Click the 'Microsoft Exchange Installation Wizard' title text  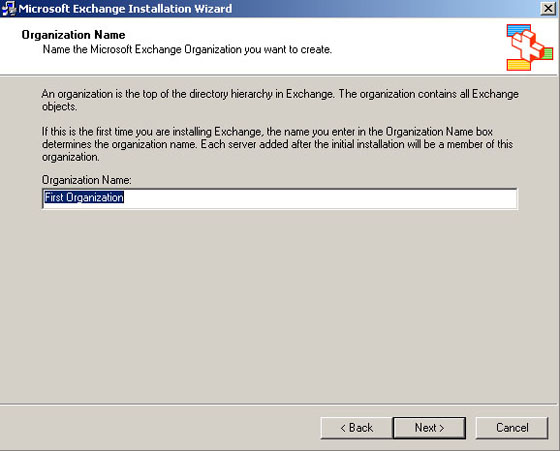(x=125, y=8)
